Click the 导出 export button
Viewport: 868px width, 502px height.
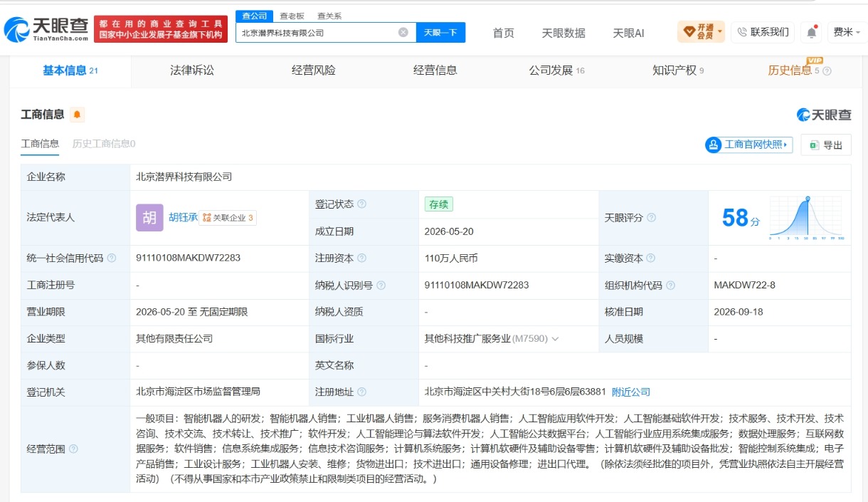(x=826, y=145)
